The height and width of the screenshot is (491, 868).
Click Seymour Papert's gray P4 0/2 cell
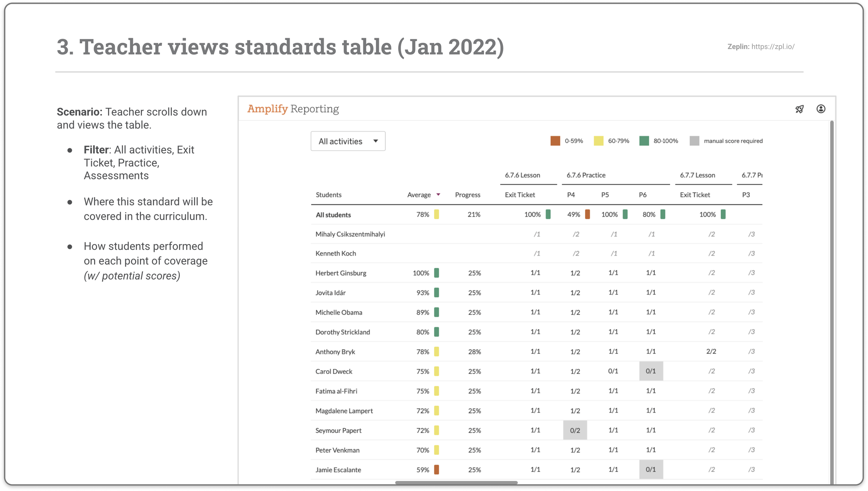[575, 430]
